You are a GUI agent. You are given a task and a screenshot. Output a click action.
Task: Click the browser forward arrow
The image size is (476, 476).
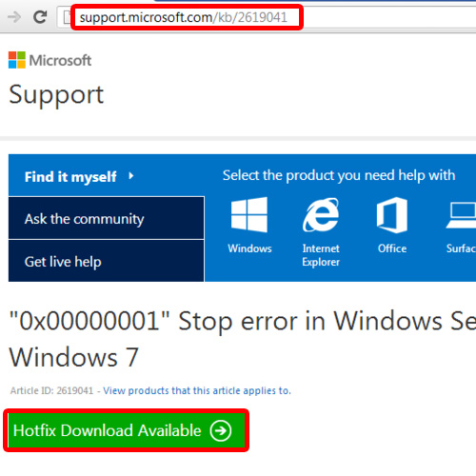coord(14,17)
